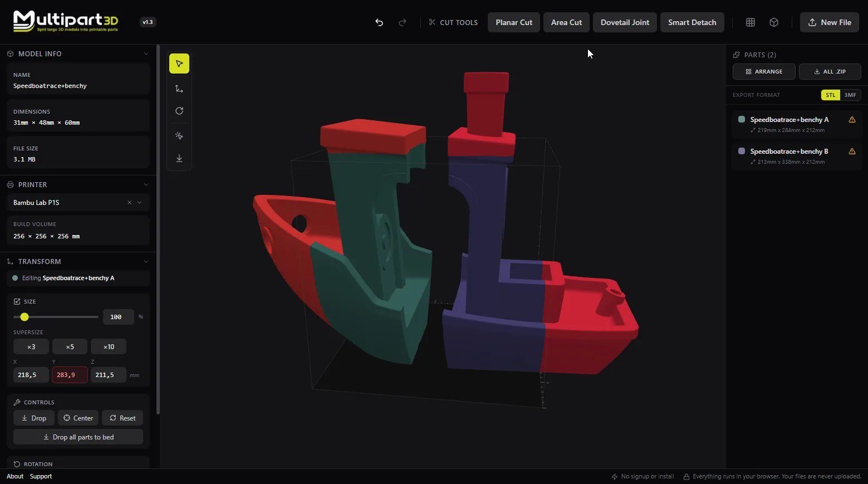Switch export format to 3MF
This screenshot has height=484, width=868.
tap(850, 95)
